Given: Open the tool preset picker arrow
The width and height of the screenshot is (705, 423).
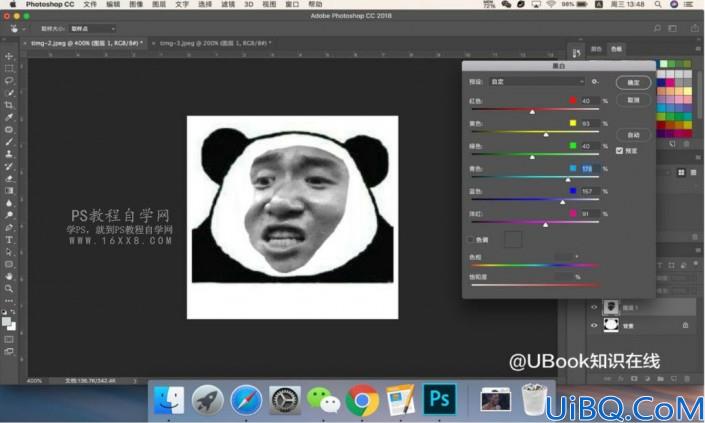Looking at the screenshot, I should click(24, 29).
